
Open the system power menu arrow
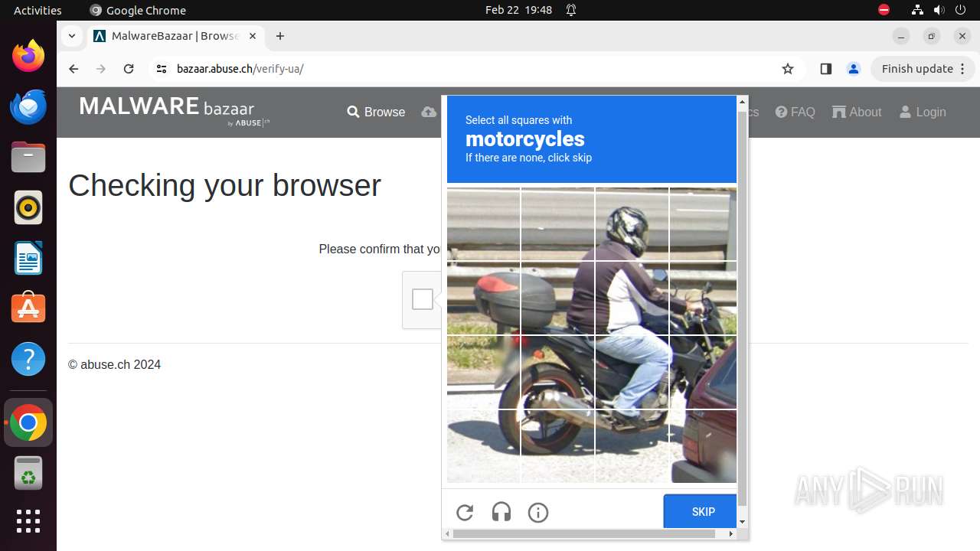(961, 10)
